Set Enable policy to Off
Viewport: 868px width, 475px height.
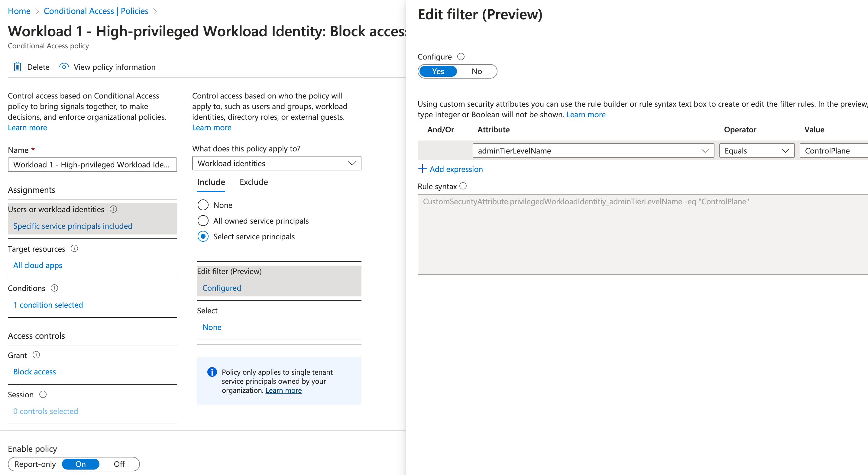[119, 464]
